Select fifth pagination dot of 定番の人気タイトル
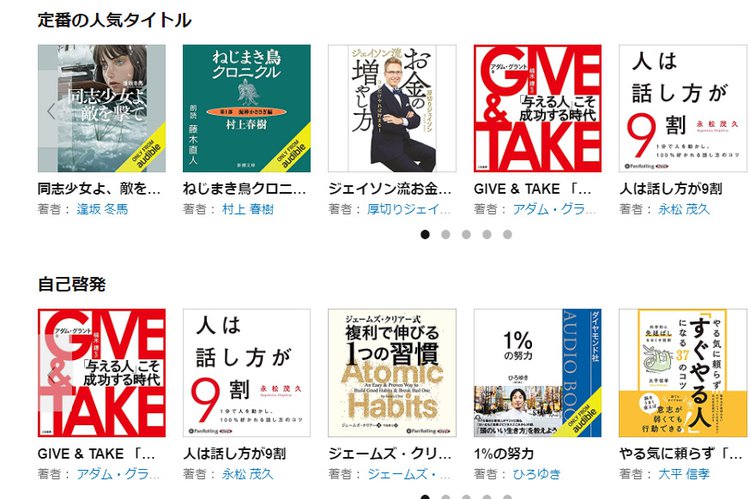750x499 pixels. pyautogui.click(x=507, y=234)
